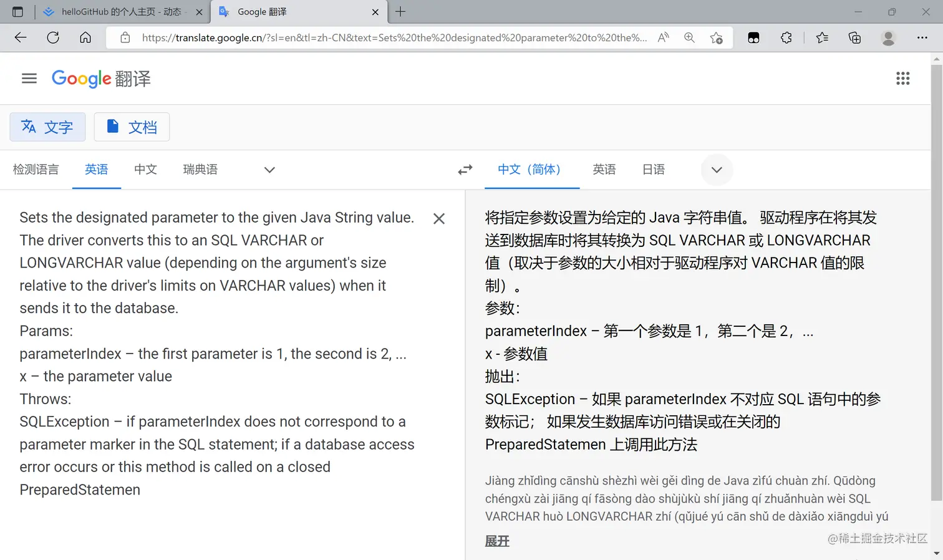
Task: Click the translated text '抛出:'
Action: point(503,377)
